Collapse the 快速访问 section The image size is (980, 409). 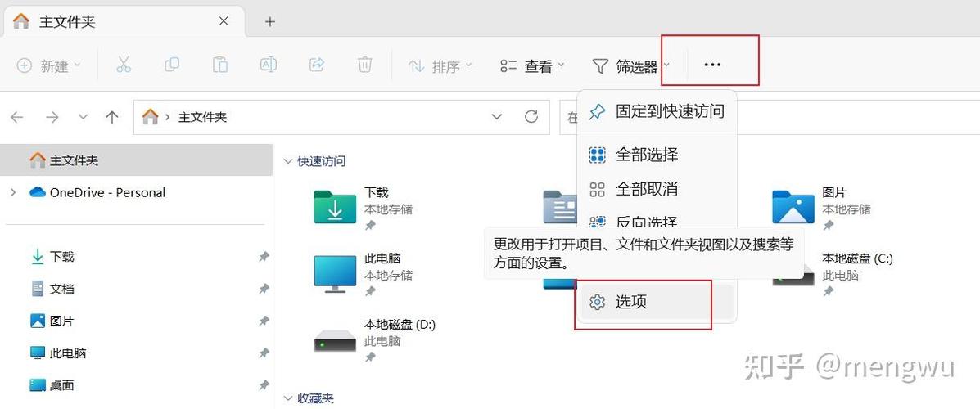[x=288, y=161]
